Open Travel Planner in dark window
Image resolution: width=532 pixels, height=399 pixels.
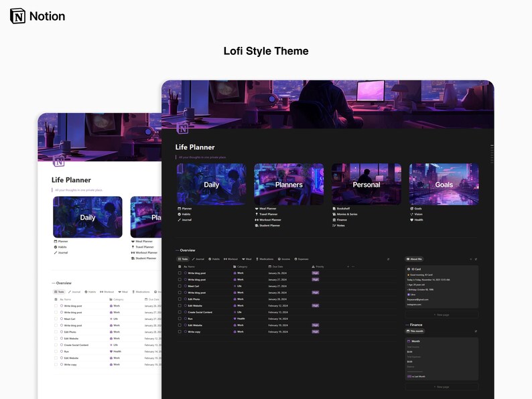click(267, 214)
